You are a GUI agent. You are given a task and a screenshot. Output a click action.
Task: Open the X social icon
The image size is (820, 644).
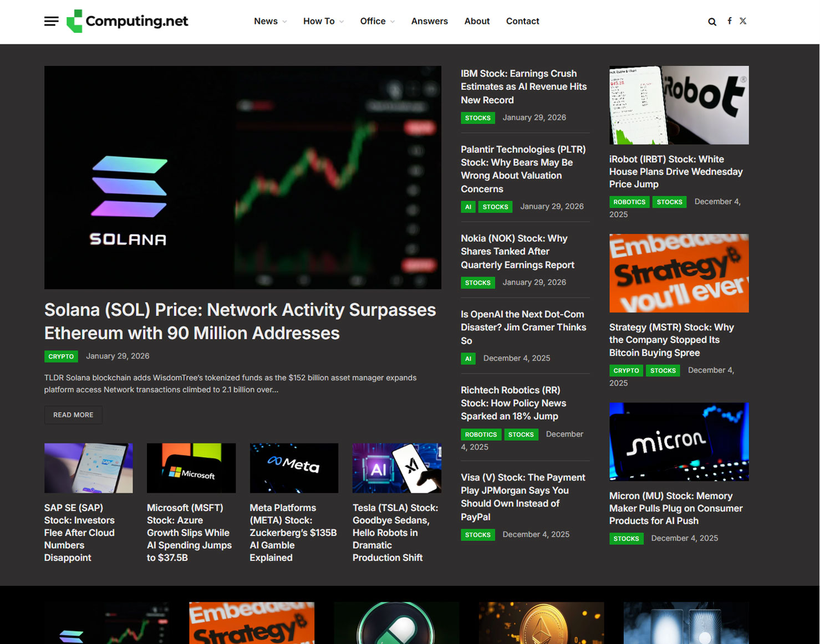click(743, 21)
